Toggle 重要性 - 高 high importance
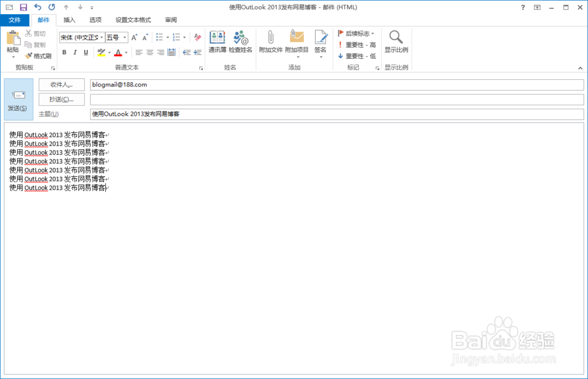This screenshot has height=379, width=588. tap(357, 45)
